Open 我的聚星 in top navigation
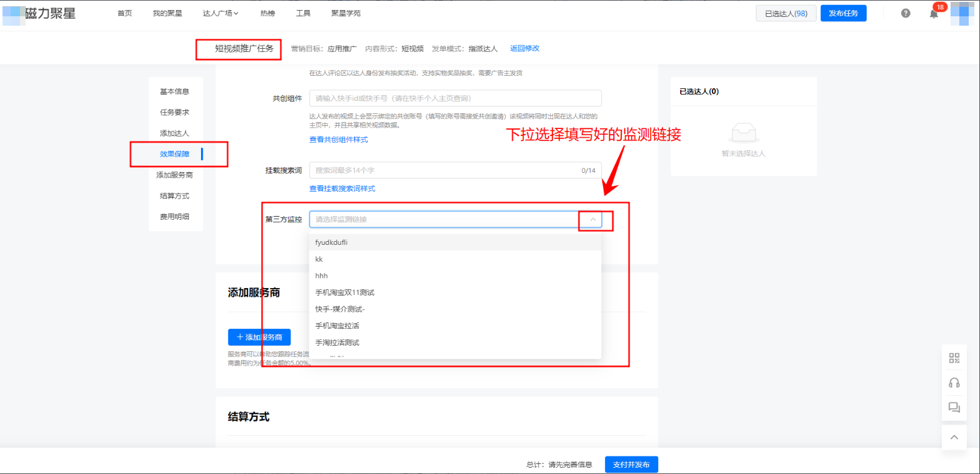Viewport: 980px width, 474px height. tap(167, 13)
